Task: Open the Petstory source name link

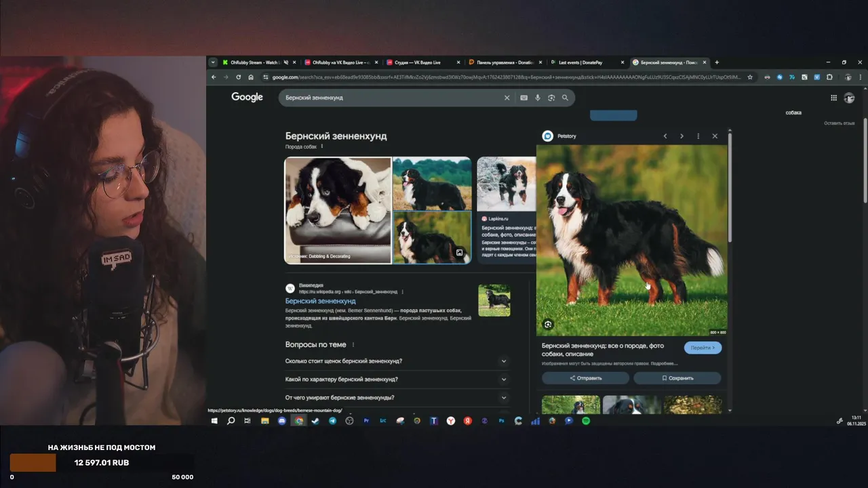Action: 566,136
